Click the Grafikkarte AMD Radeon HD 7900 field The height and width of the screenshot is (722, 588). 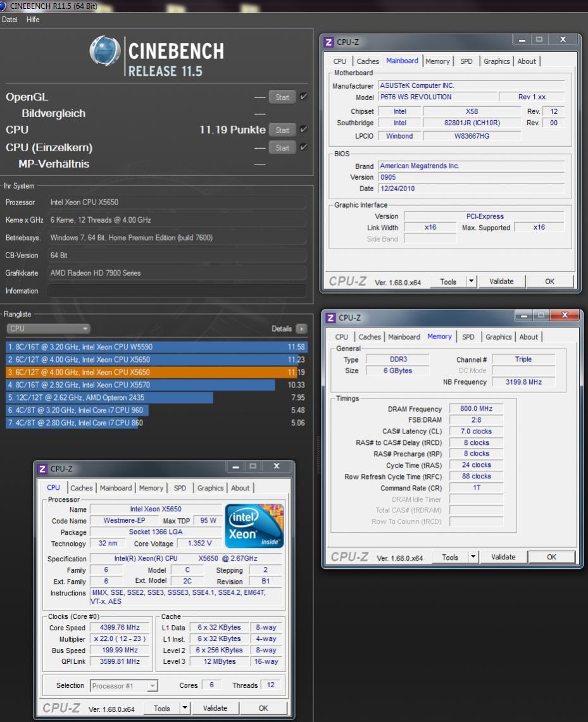click(177, 273)
